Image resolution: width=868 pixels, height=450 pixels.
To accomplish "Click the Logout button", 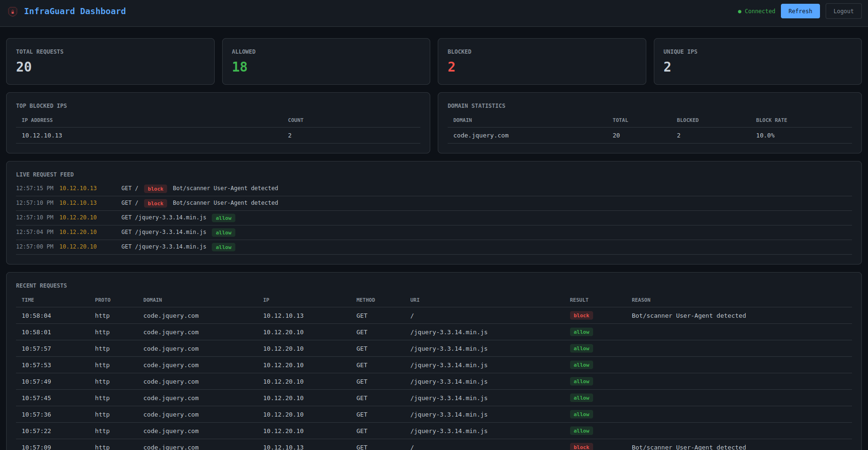I will click(x=843, y=11).
